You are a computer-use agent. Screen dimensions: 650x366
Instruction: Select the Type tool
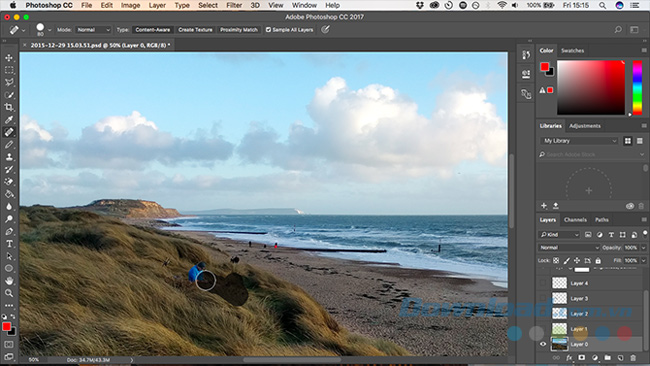click(x=9, y=244)
